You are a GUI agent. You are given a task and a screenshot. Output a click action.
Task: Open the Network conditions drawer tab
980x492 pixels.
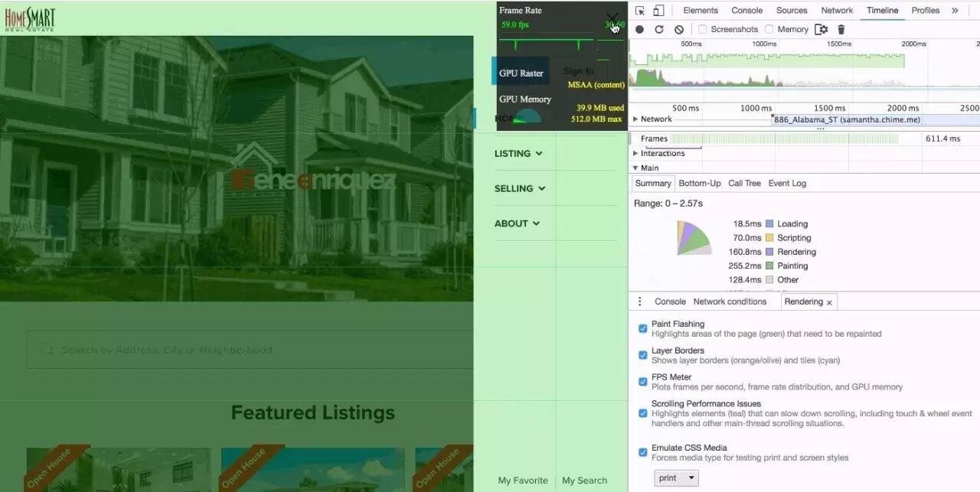(x=730, y=301)
